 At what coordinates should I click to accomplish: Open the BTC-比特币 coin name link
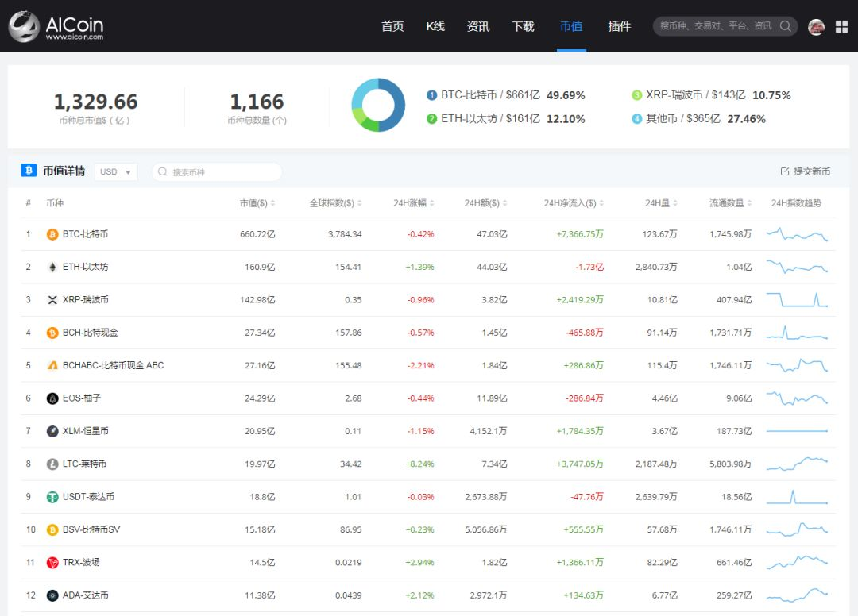coord(85,234)
